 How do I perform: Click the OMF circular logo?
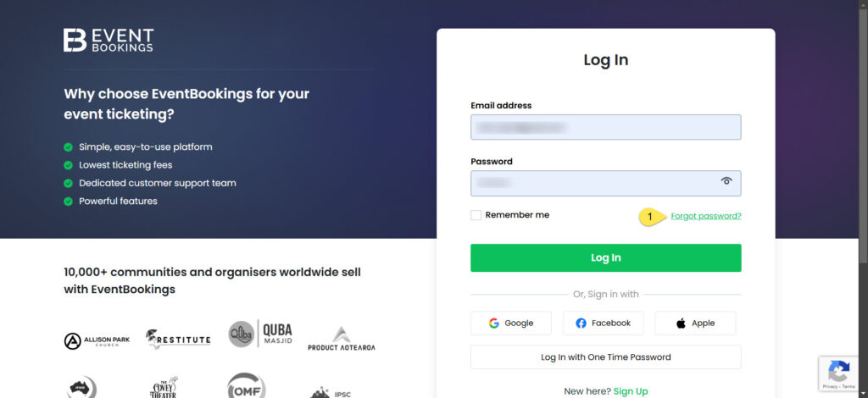click(247, 385)
